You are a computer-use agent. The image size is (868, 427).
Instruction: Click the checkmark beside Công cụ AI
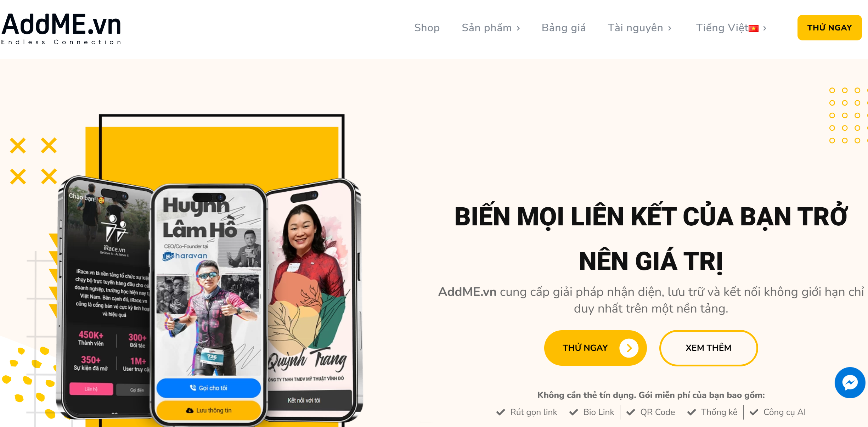(754, 412)
